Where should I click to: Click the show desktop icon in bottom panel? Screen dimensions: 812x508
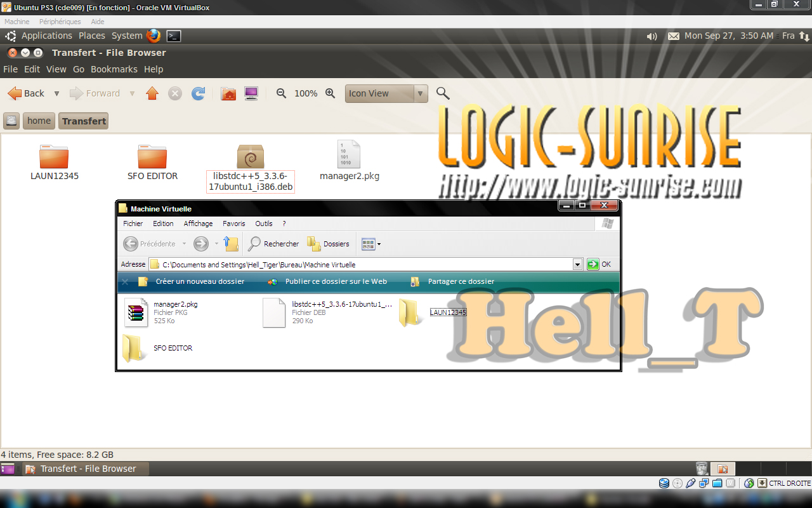coord(8,469)
